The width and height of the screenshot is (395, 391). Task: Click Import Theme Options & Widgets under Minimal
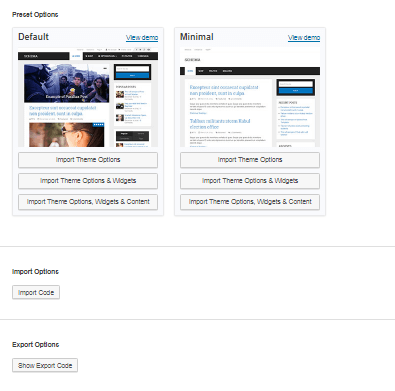pos(250,181)
